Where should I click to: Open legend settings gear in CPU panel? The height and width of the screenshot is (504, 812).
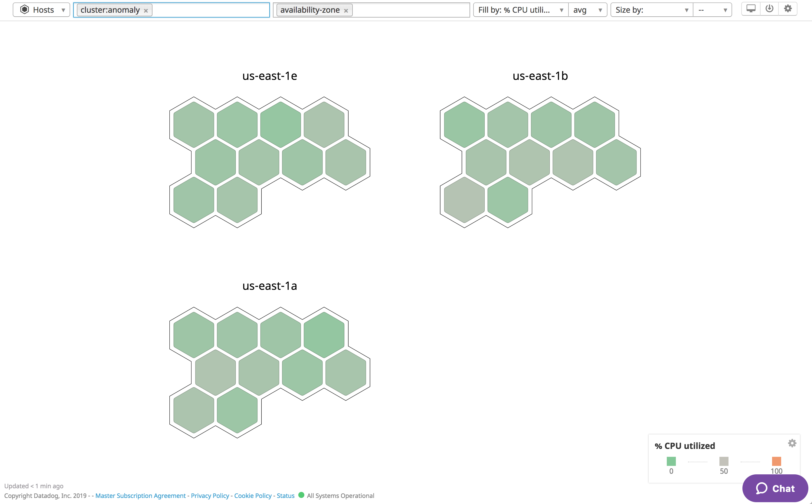[x=792, y=443]
